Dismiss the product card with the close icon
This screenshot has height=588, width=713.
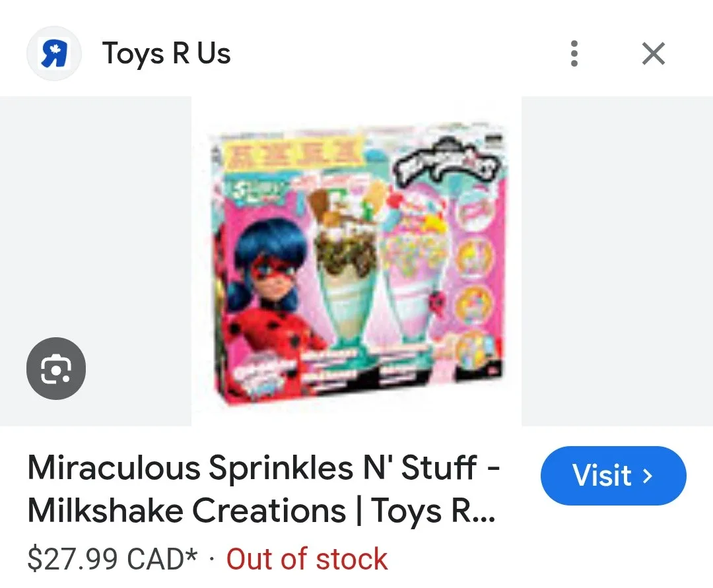[x=653, y=53]
